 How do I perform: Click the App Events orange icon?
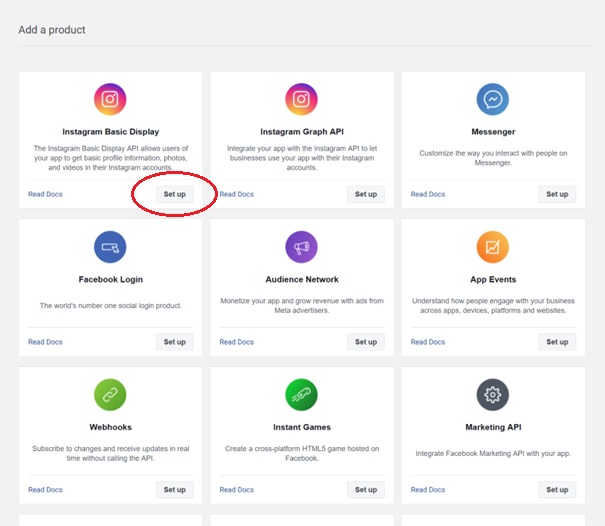492,247
